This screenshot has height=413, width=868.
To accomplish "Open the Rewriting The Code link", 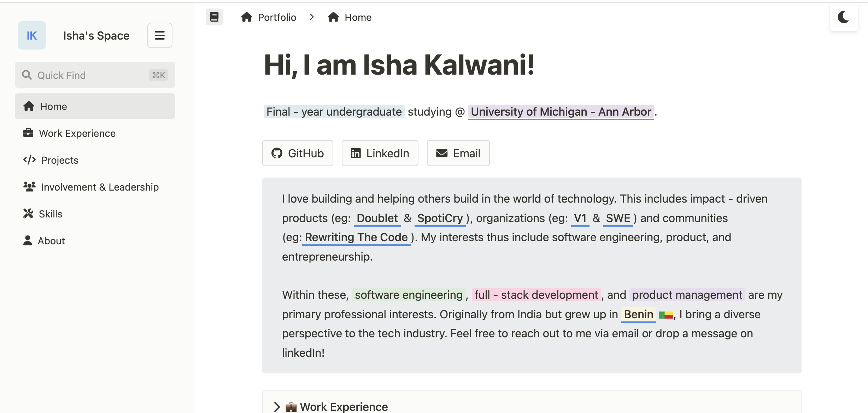I will (356, 237).
